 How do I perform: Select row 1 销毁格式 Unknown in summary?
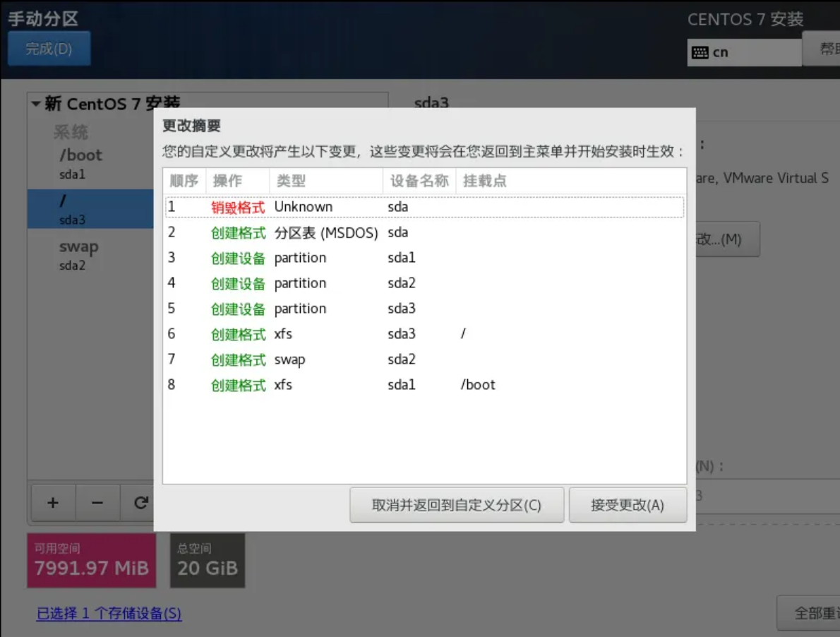point(424,207)
